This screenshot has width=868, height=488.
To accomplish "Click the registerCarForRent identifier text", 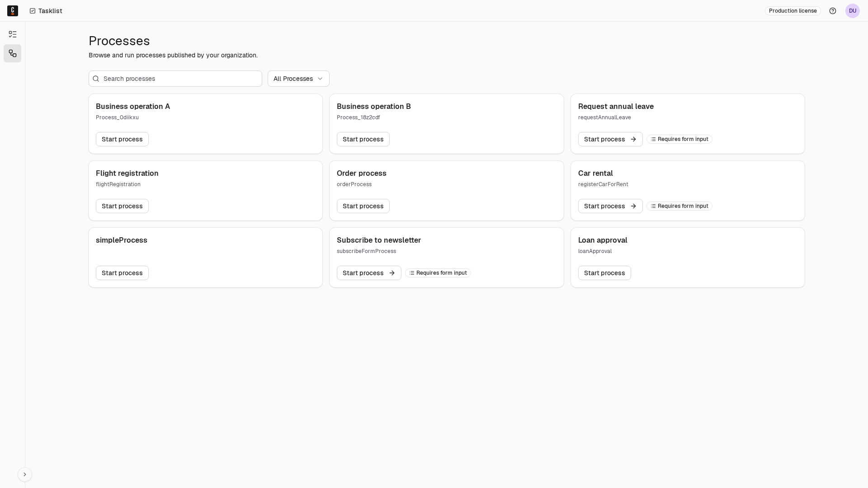I will [x=603, y=184].
